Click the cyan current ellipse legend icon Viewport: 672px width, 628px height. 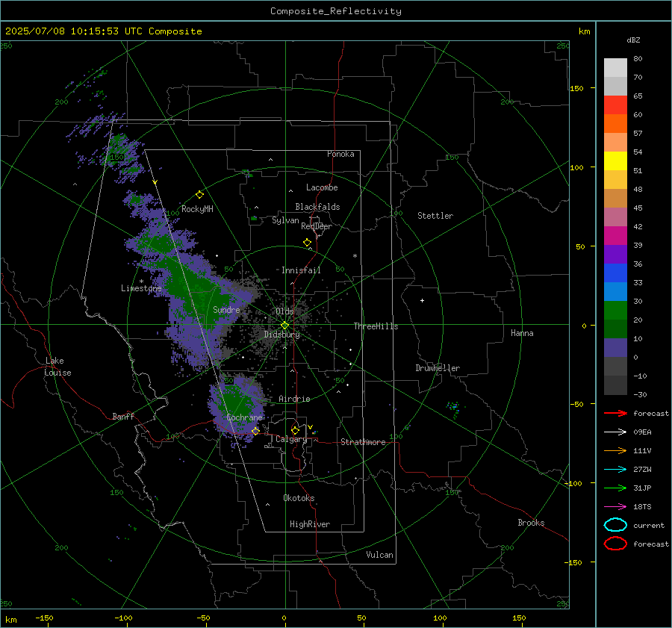(x=615, y=525)
